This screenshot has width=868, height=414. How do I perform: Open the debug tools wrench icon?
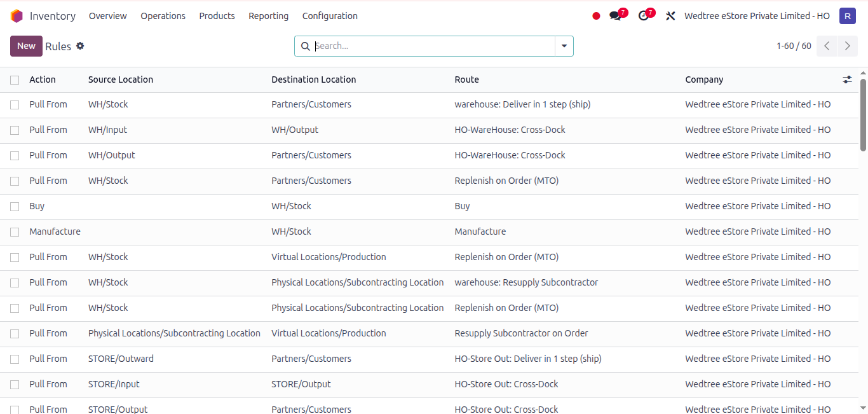670,16
